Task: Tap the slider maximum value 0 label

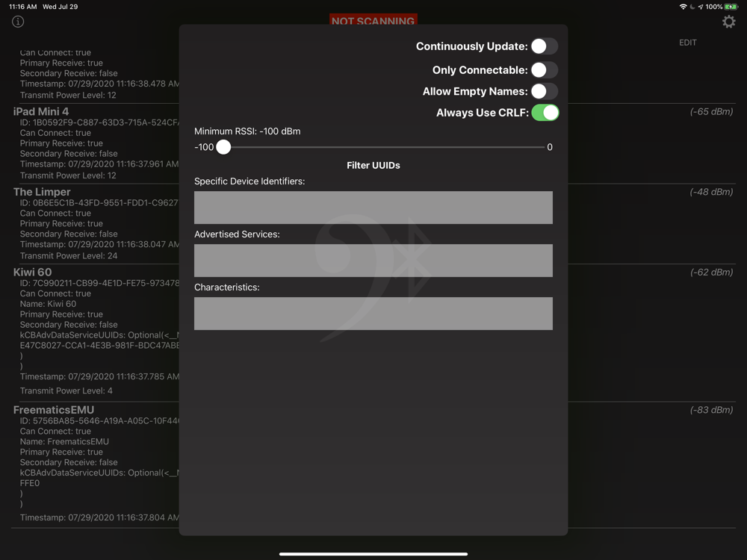Action: pos(550,147)
